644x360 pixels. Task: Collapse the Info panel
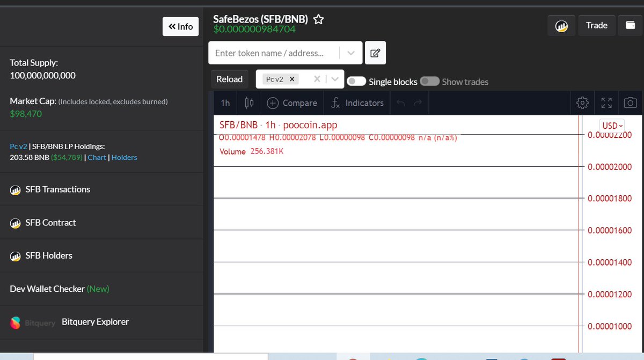coord(181,26)
